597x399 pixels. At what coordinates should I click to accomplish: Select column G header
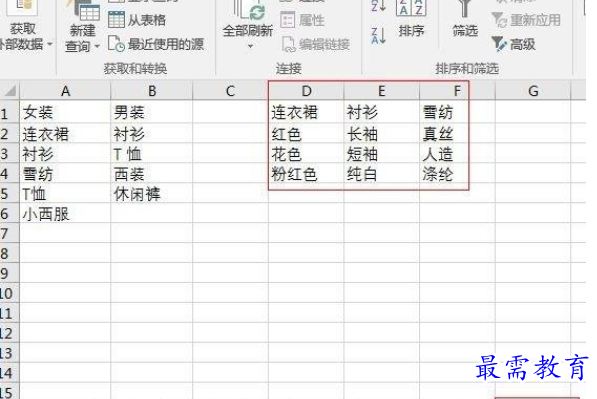coord(533,91)
